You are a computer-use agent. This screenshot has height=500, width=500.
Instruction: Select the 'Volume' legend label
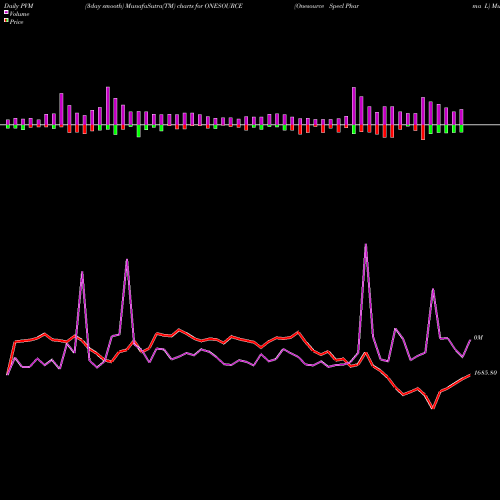coord(19,14)
